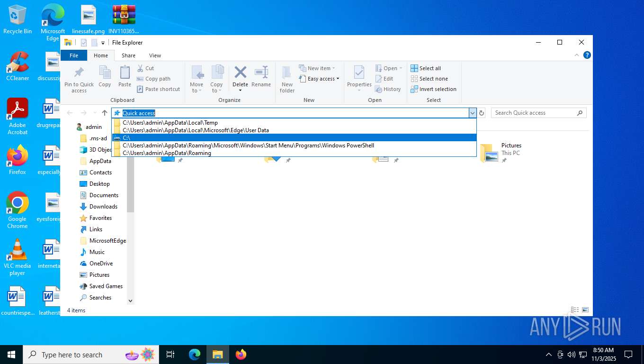The height and width of the screenshot is (364, 644).
Task: Click the Quick access address text
Action: [139, 113]
